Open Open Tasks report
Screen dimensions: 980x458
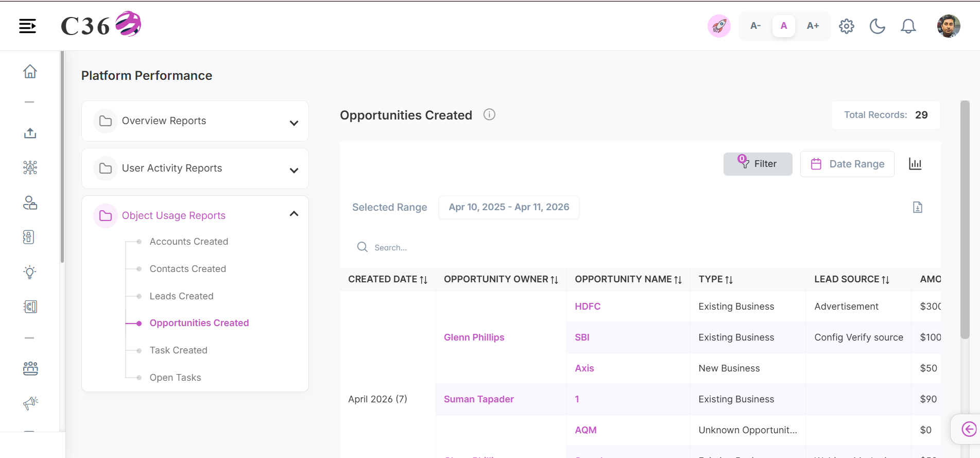tap(175, 378)
